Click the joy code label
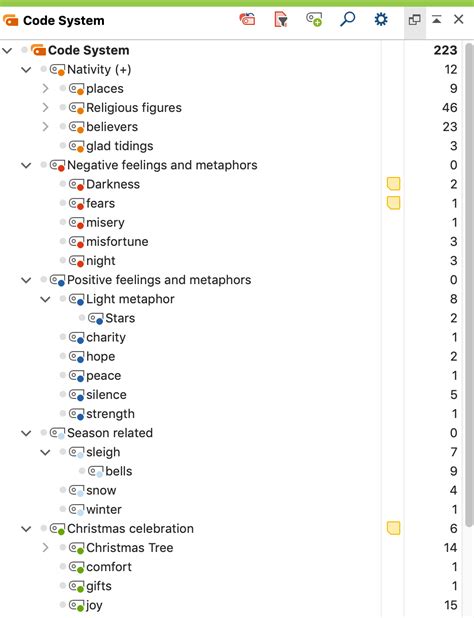Screen dimensions: 474x618 [94, 605]
